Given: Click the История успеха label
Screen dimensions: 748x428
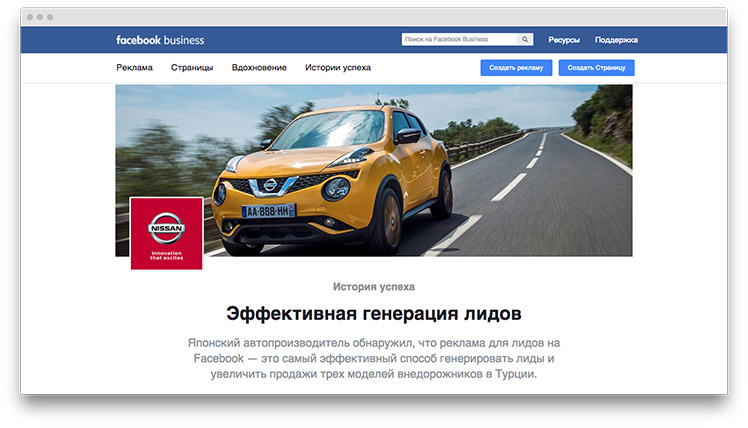Looking at the screenshot, I should (374, 287).
